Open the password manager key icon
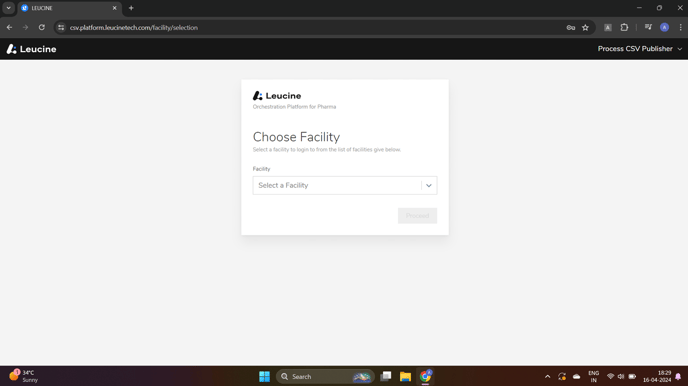Viewport: 688px width, 386px height. point(570,27)
